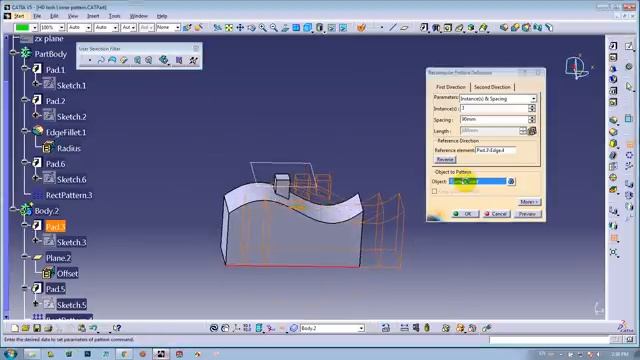Collapse the EdgeFillet.1 tree node
The height and width of the screenshot is (360, 640).
point(25,131)
